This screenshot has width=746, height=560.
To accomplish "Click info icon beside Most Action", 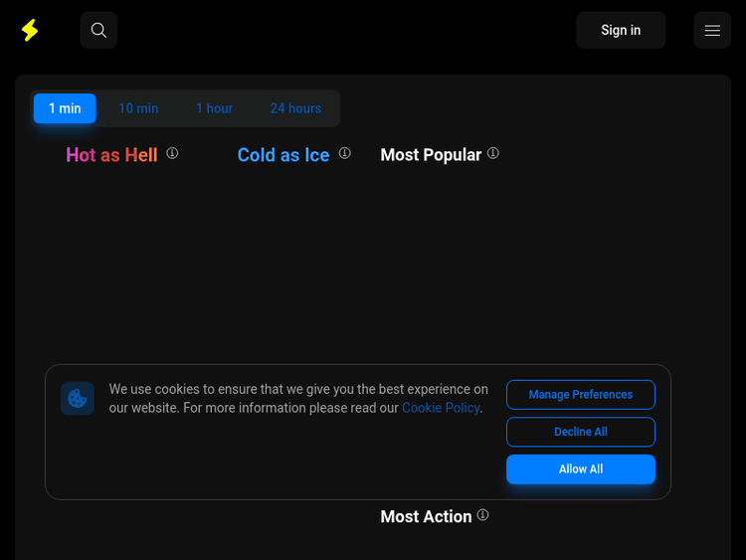I will pos(483,515).
